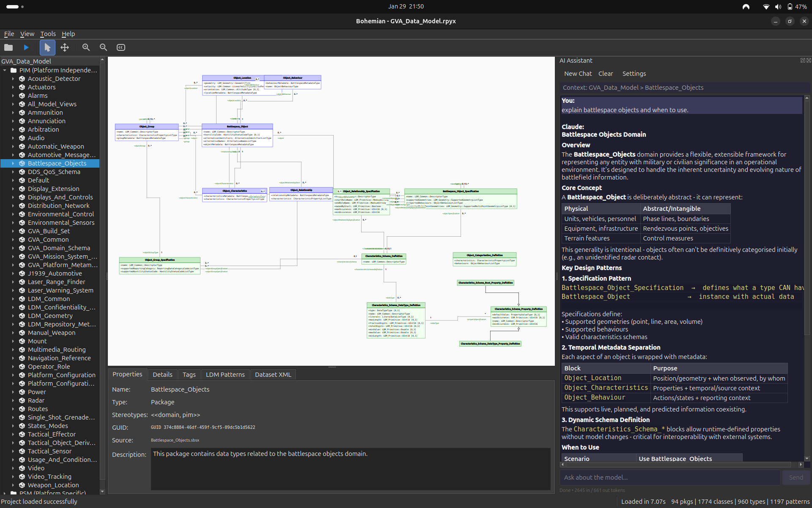Image resolution: width=812 pixels, height=508 pixels.
Task: Click Clear in AI Assistant
Action: tap(605, 74)
